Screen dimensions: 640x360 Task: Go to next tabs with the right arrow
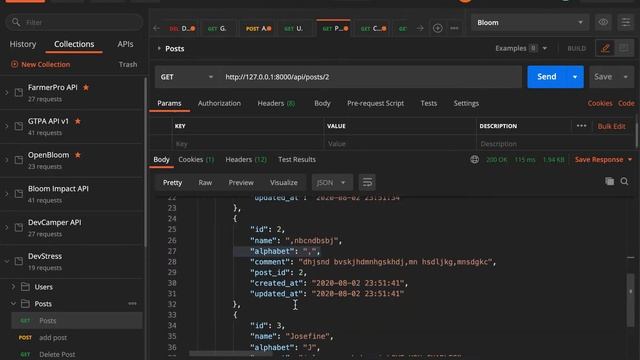tap(420, 28)
